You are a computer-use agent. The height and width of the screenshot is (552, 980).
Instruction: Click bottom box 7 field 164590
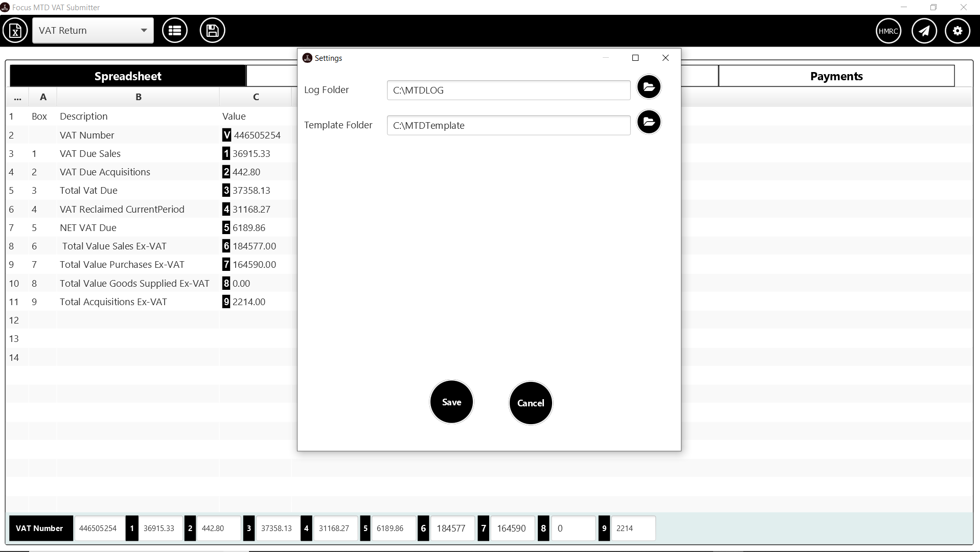tap(513, 528)
